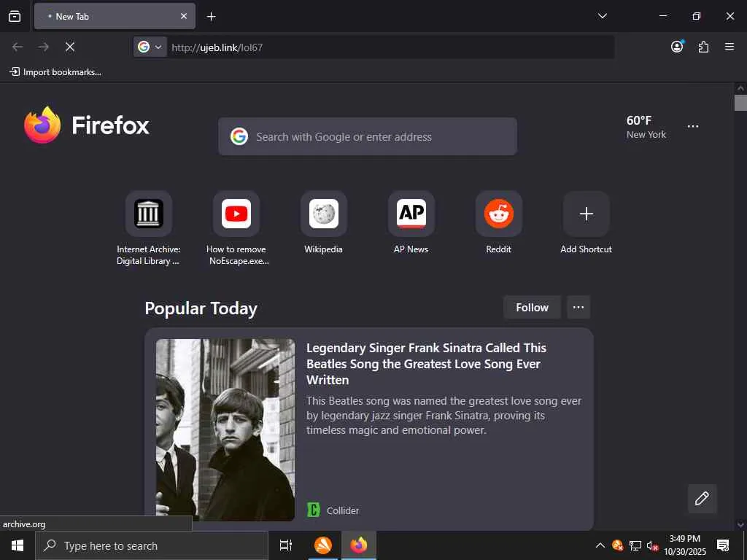Click the Firefox logo
This screenshot has width=747, height=560.
(87, 125)
